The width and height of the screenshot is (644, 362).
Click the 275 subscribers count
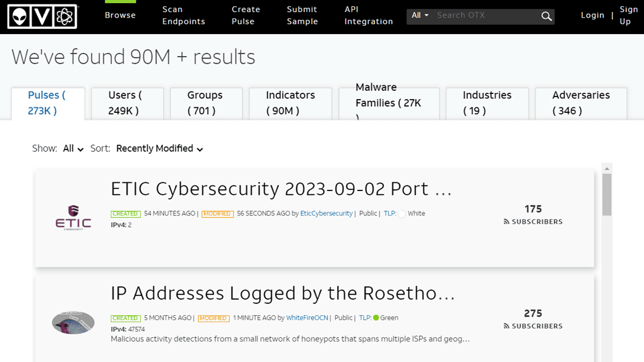tap(533, 313)
